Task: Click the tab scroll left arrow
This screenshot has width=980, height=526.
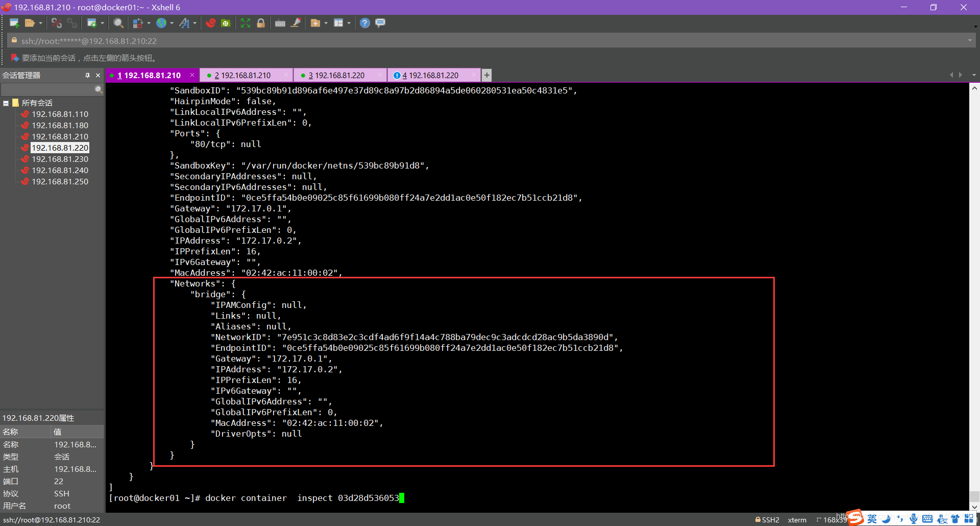Action: click(x=951, y=75)
